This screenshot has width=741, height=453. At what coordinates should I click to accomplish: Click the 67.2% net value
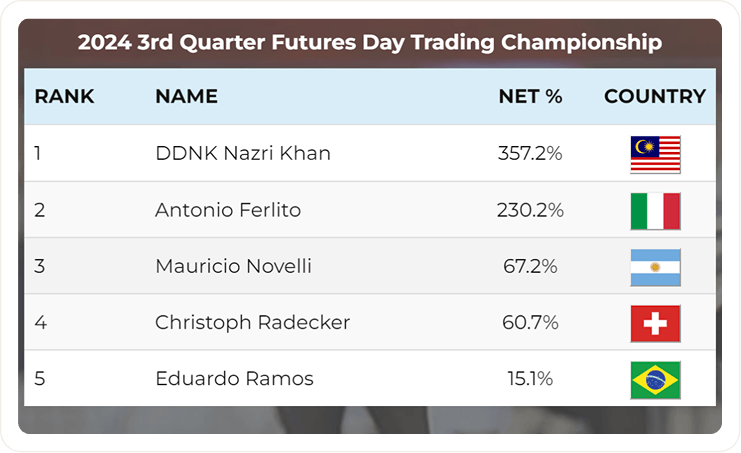click(530, 267)
